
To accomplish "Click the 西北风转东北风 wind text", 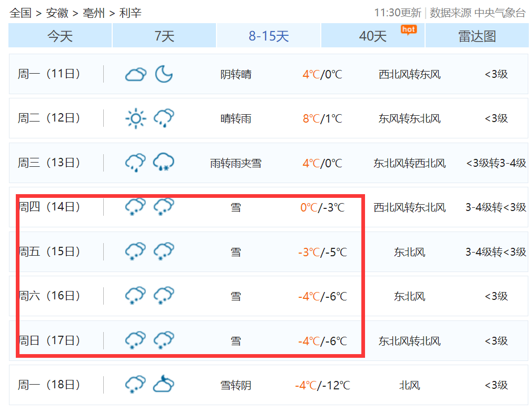I will 409,207.
